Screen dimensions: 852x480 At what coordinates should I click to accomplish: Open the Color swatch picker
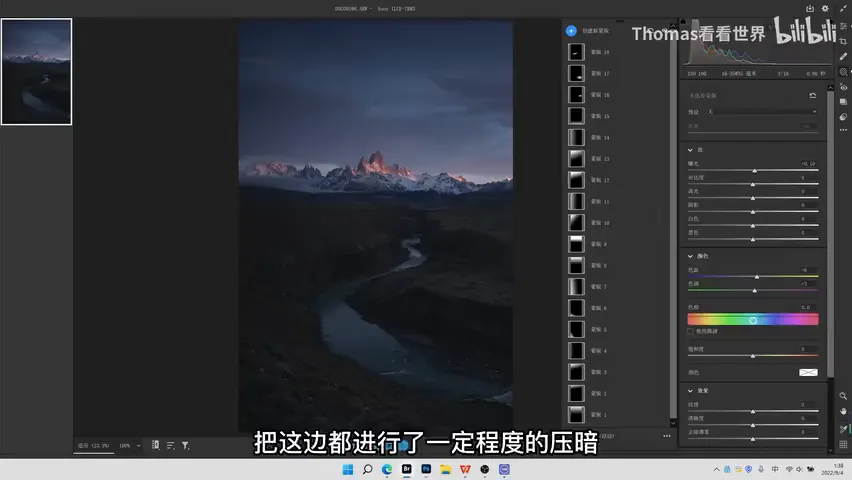[x=808, y=372]
